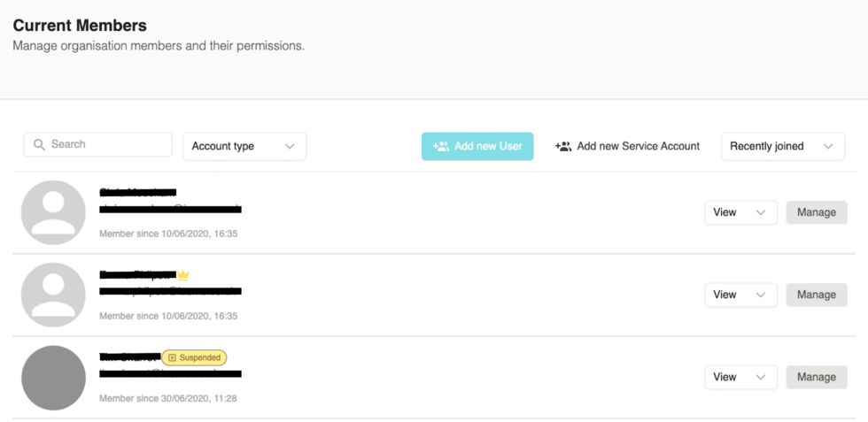
Task: Click the crown icon next to second member
Action: coord(183,275)
